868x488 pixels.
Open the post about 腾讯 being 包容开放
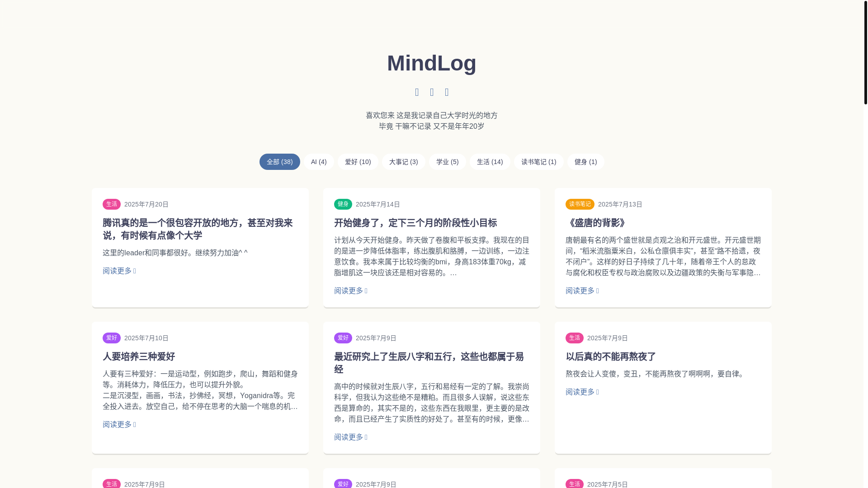(x=198, y=229)
